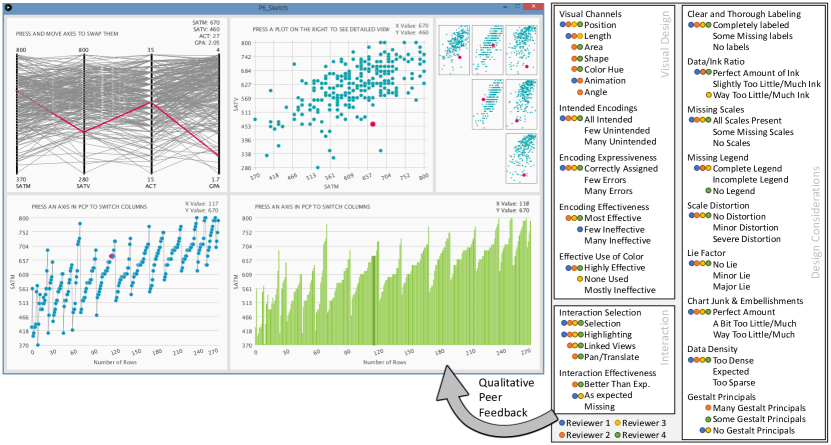The width and height of the screenshot is (831, 445).
Task: Select 'Most Effective' under Encoding Effectiveness
Action: point(612,218)
